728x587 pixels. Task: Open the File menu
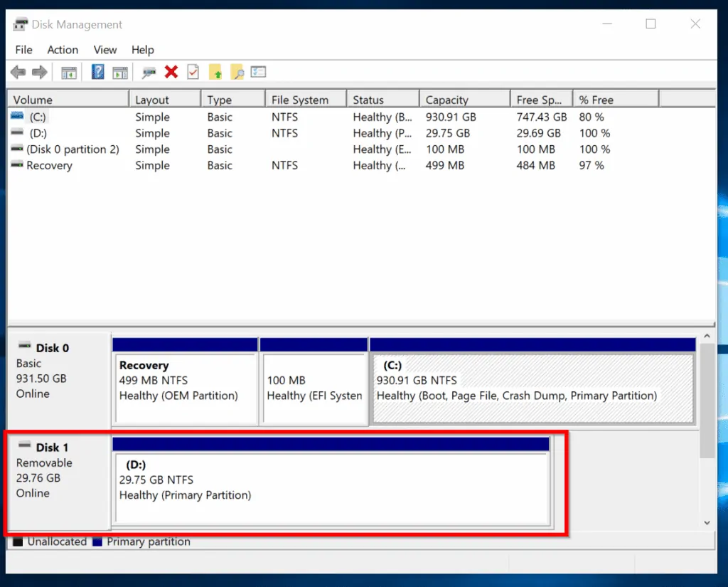[23, 50]
